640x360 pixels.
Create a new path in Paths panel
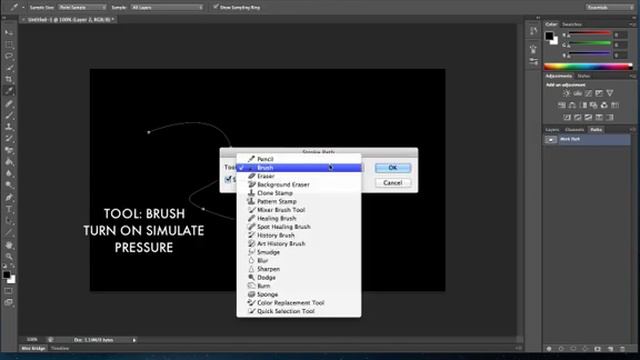pyautogui.click(x=610, y=349)
